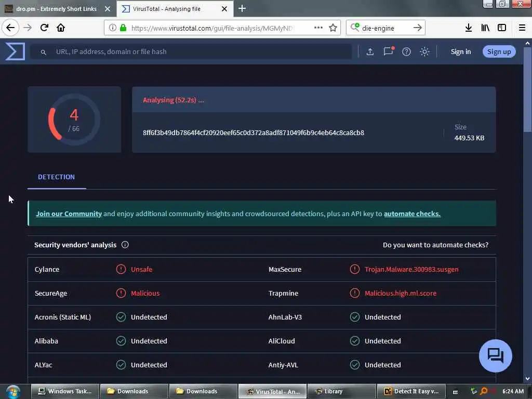Click the Sign in link
The width and height of the screenshot is (532, 399).
tap(460, 51)
